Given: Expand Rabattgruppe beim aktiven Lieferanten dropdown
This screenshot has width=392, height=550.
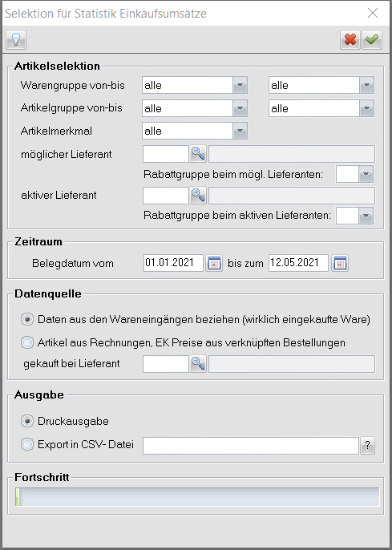Looking at the screenshot, I should pos(366,216).
